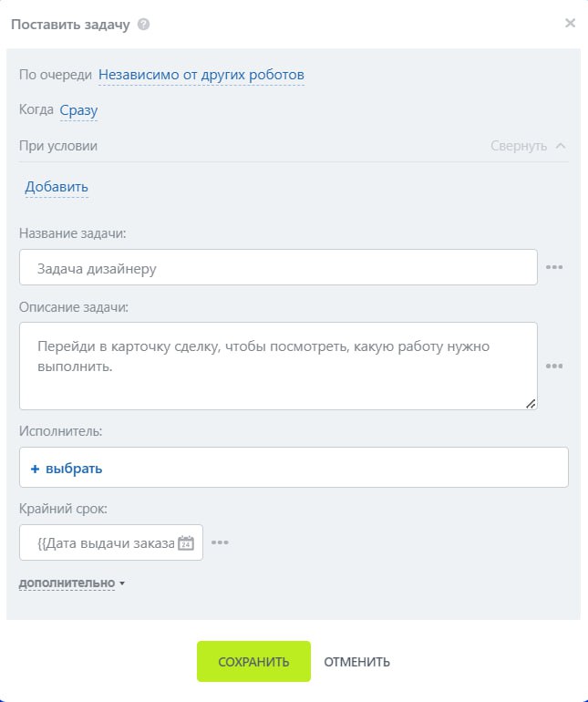This screenshot has width=588, height=702.
Task: Click the textarea resize handle corner
Action: point(531,403)
